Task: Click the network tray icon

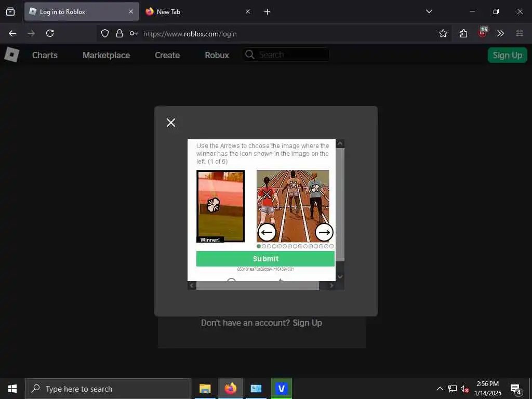Action: (x=453, y=389)
